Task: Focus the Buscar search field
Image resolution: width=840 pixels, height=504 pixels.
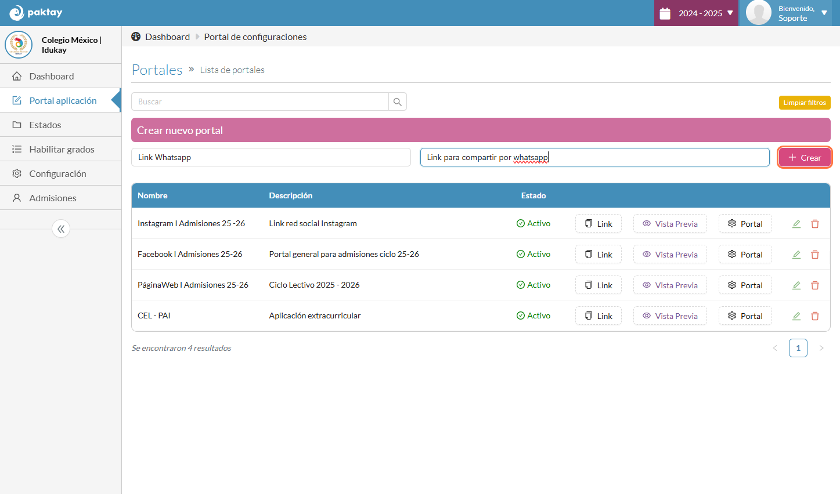Action: (260, 101)
